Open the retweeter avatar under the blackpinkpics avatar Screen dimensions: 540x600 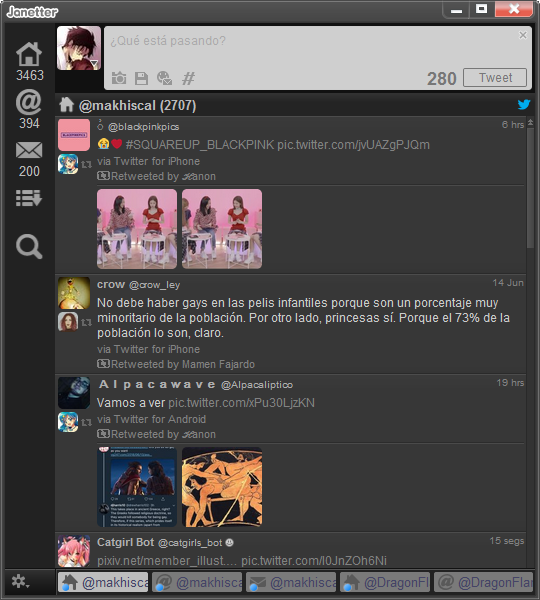click(x=68, y=164)
